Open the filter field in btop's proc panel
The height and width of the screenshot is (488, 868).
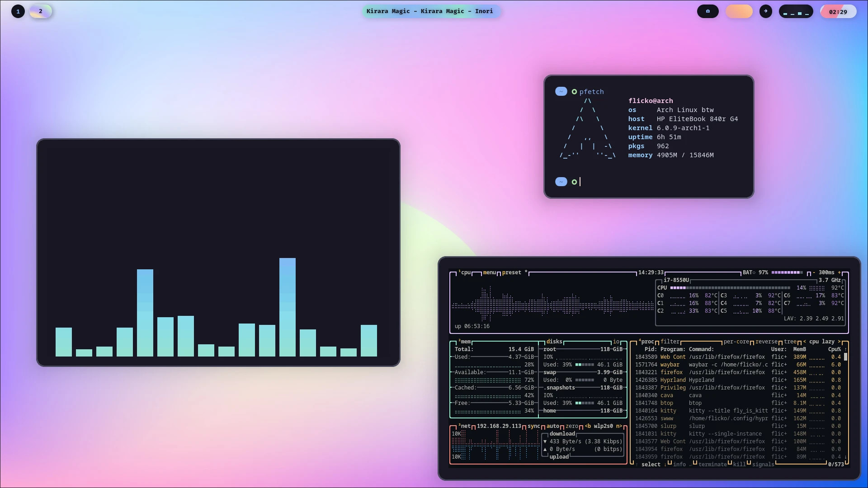[x=670, y=341]
